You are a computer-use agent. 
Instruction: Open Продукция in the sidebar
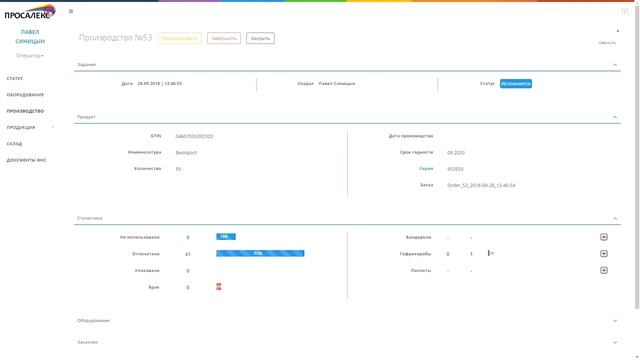[x=21, y=127]
